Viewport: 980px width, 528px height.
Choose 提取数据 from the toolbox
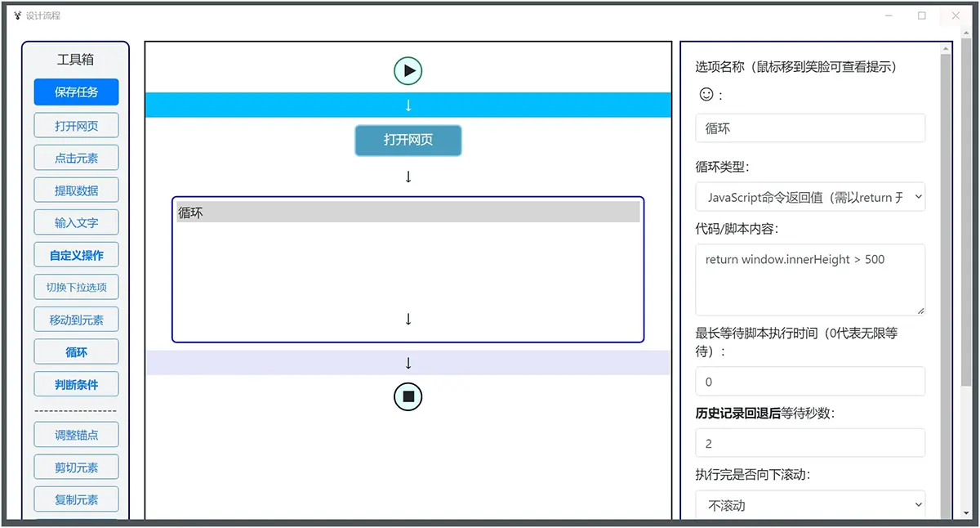point(76,190)
